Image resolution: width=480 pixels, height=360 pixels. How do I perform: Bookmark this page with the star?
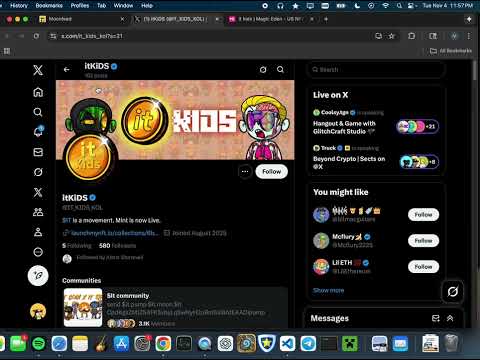point(392,36)
